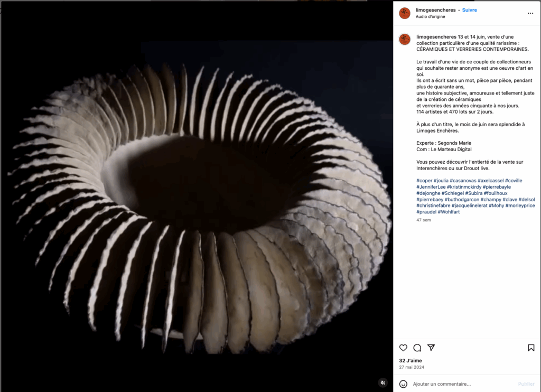
Task: Open the #christinefabre hashtag link
Action: (x=433, y=206)
